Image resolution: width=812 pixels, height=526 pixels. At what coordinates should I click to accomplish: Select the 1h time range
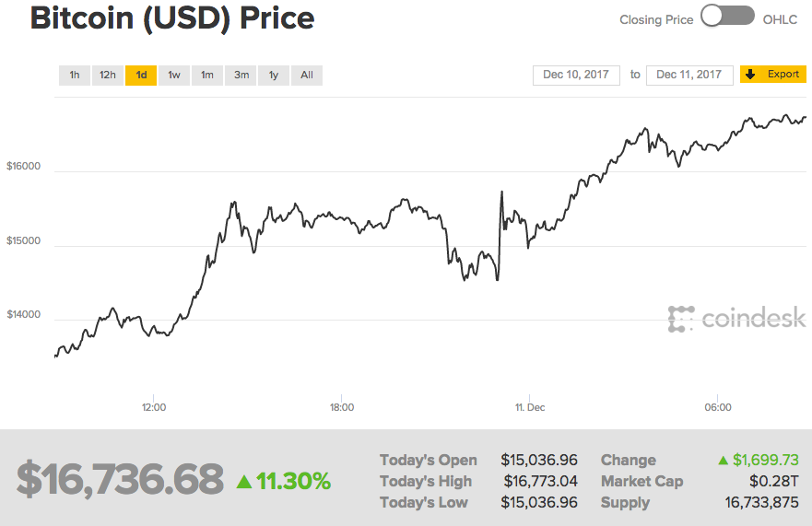click(74, 75)
